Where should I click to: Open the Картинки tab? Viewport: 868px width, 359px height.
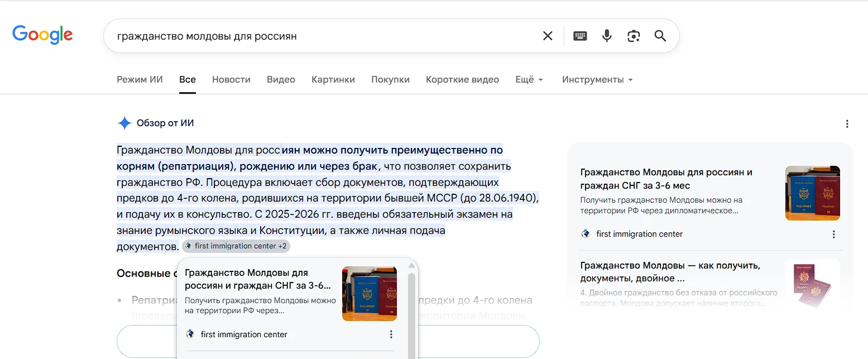[333, 79]
